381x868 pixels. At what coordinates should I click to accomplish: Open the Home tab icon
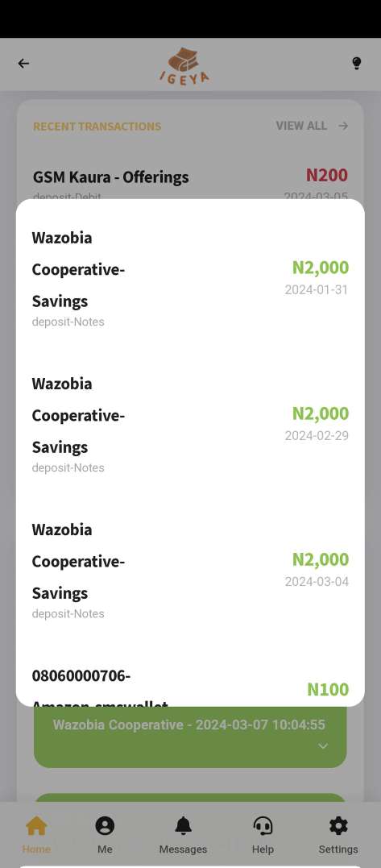(x=36, y=826)
